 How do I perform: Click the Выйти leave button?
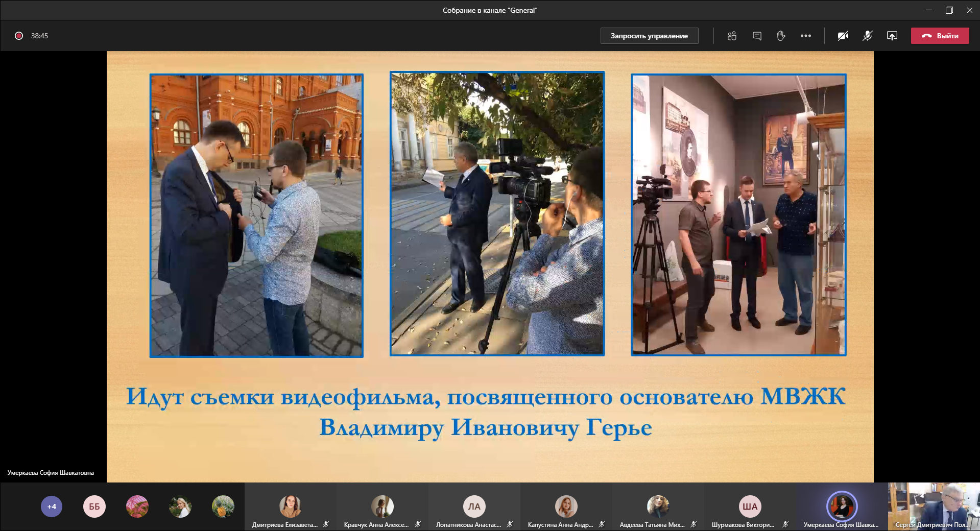point(940,36)
